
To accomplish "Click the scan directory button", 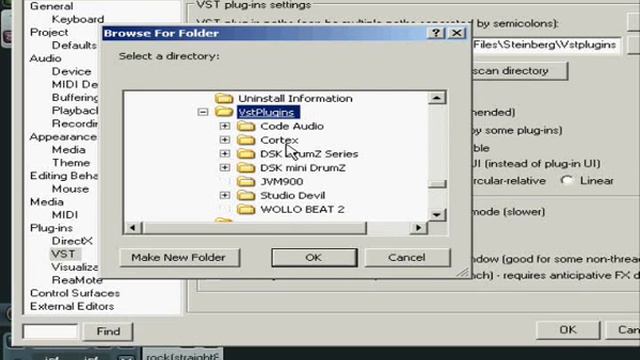I will 519,71.
